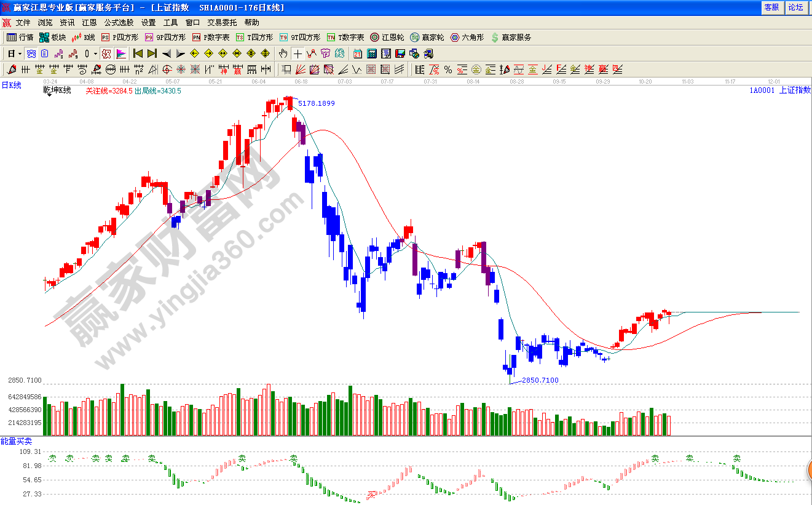Select the hand pan tool
Screen dimensions: 812x505
click(x=283, y=54)
